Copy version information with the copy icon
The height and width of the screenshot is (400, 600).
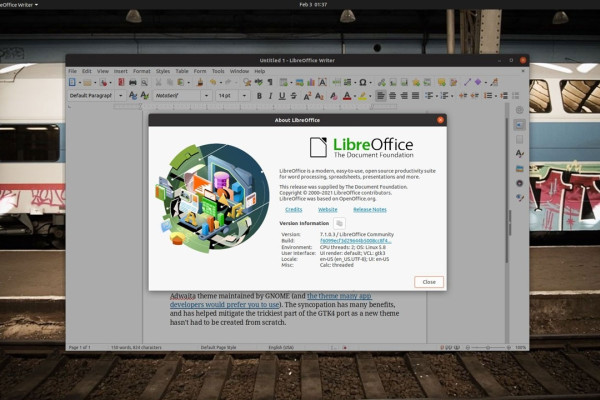(339, 223)
